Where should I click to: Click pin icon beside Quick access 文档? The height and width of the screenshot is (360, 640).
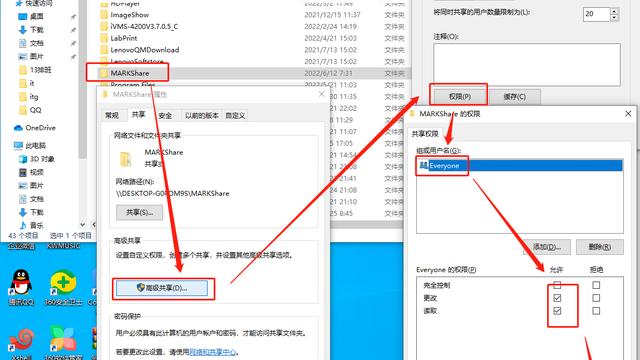[x=73, y=43]
